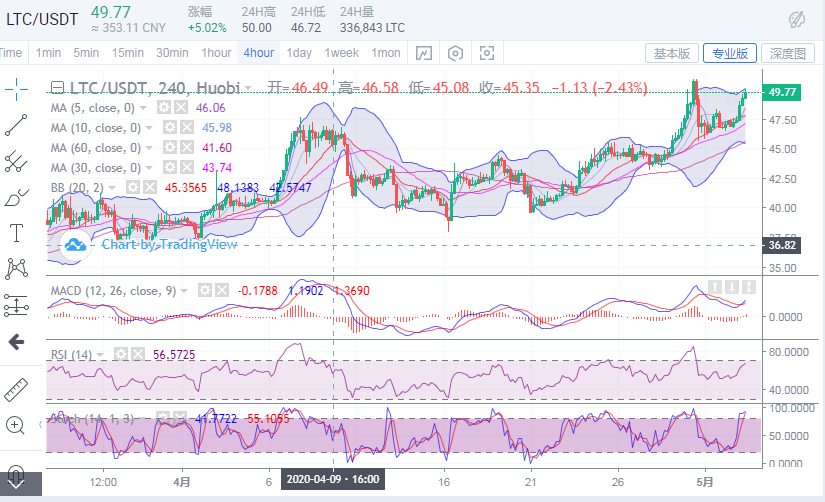Select the trend line drawing tool

(16, 124)
